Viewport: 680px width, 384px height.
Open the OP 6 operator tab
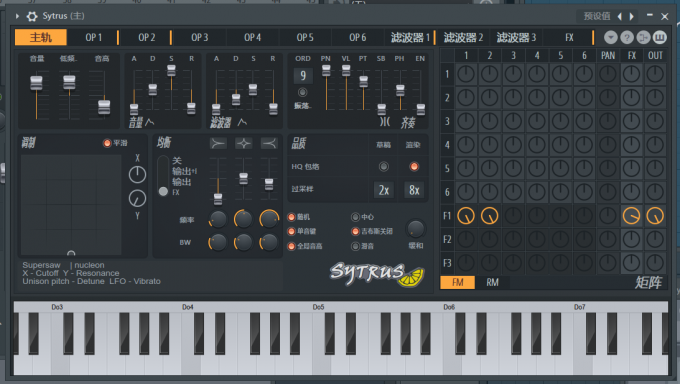pyautogui.click(x=358, y=37)
